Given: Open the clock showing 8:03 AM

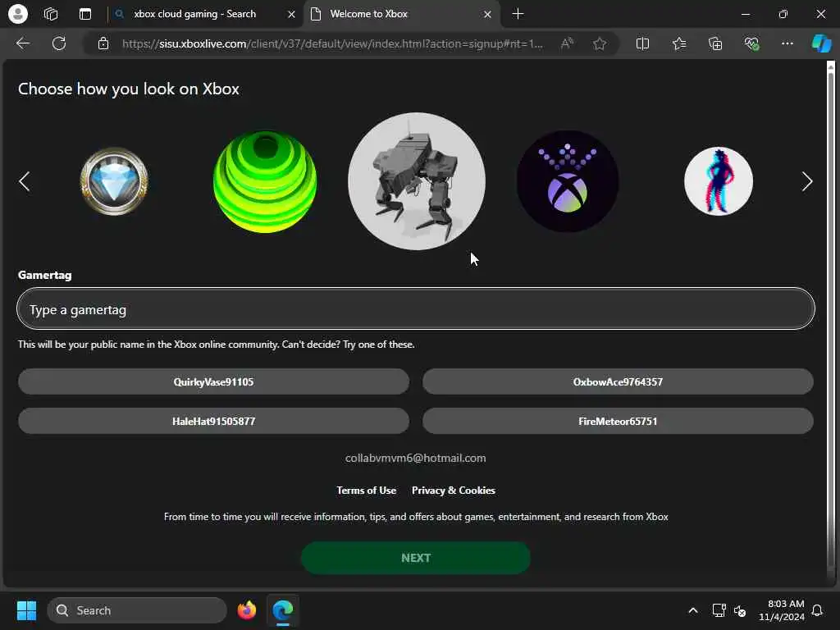Looking at the screenshot, I should point(782,610).
